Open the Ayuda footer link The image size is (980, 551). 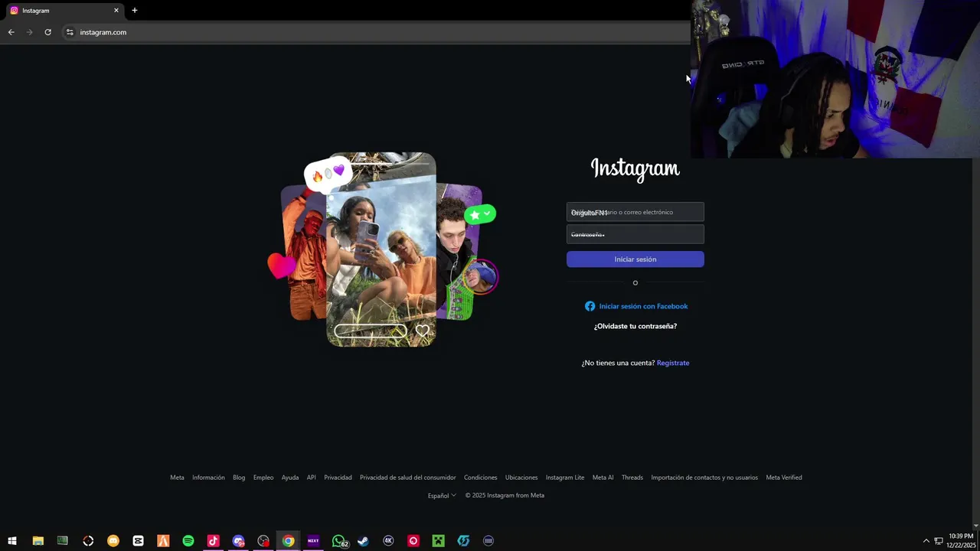pos(290,478)
